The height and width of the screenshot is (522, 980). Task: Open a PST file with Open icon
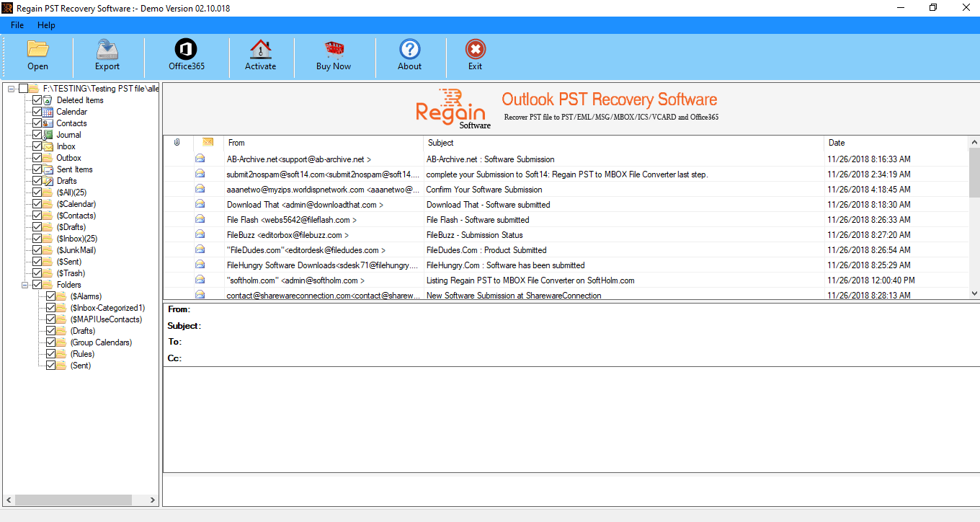[x=37, y=49]
